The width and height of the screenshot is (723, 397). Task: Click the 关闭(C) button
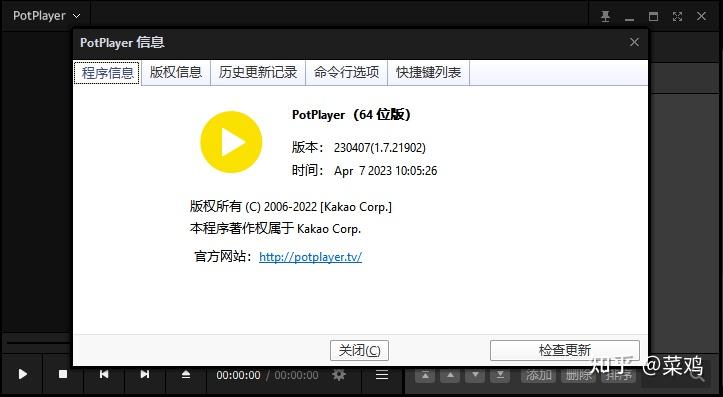pyautogui.click(x=360, y=350)
